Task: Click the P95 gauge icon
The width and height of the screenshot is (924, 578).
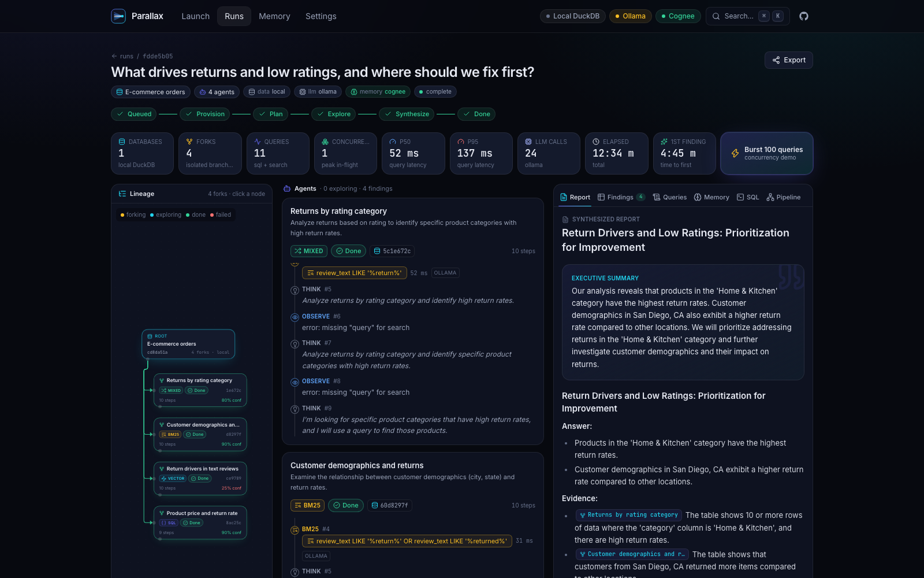Action: coord(461,142)
